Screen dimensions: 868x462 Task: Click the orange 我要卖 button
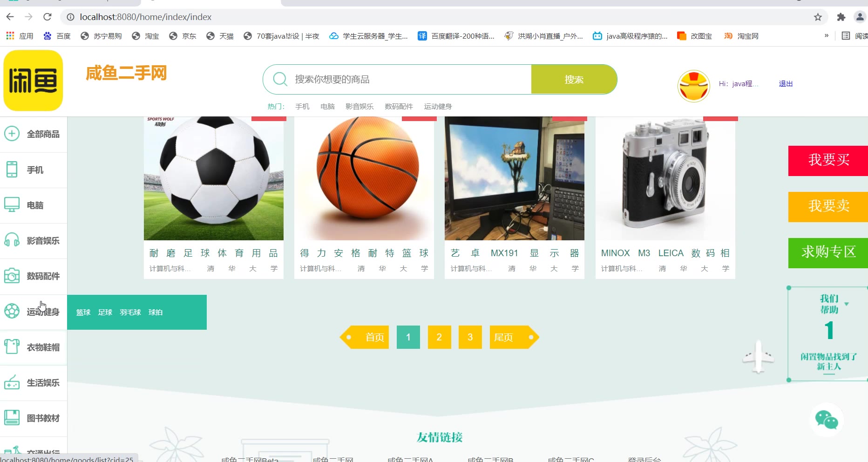pyautogui.click(x=828, y=207)
